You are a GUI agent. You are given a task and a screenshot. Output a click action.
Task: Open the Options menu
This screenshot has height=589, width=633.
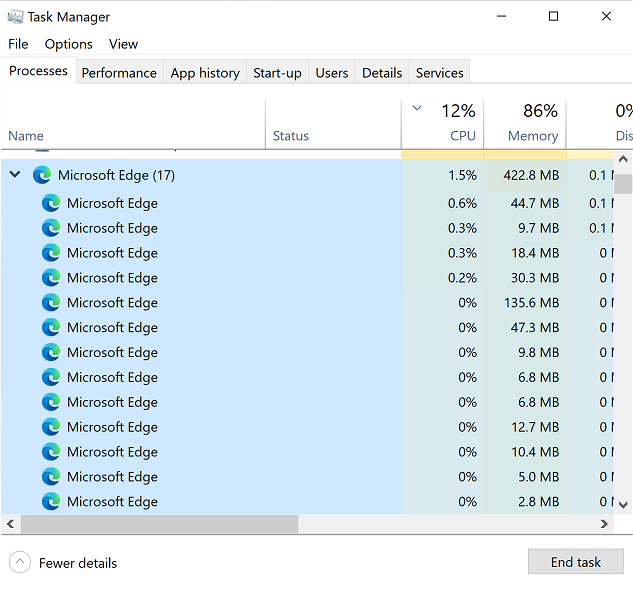click(69, 44)
